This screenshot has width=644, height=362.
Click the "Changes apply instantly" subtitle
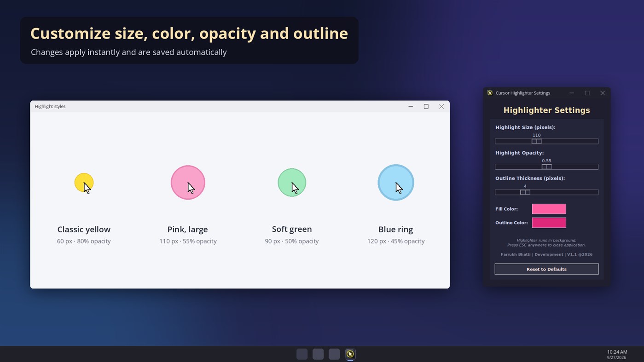(x=129, y=52)
